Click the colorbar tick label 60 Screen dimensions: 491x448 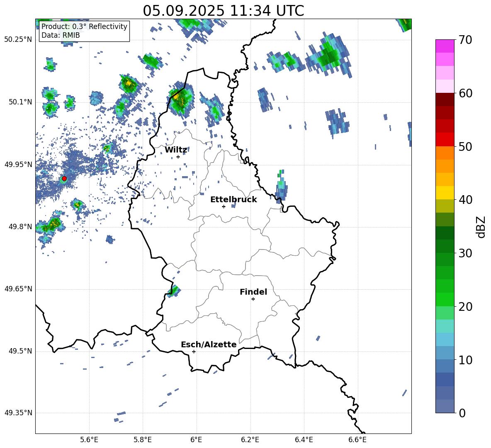465,93
